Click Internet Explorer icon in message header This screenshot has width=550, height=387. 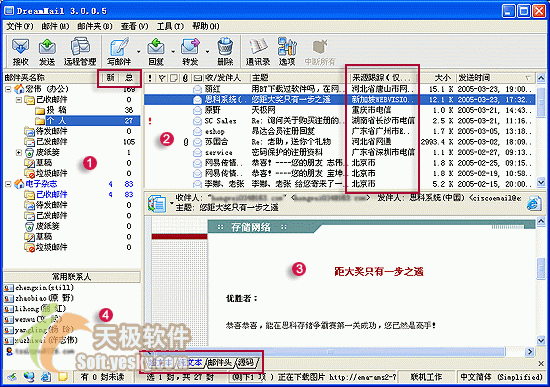534,203
